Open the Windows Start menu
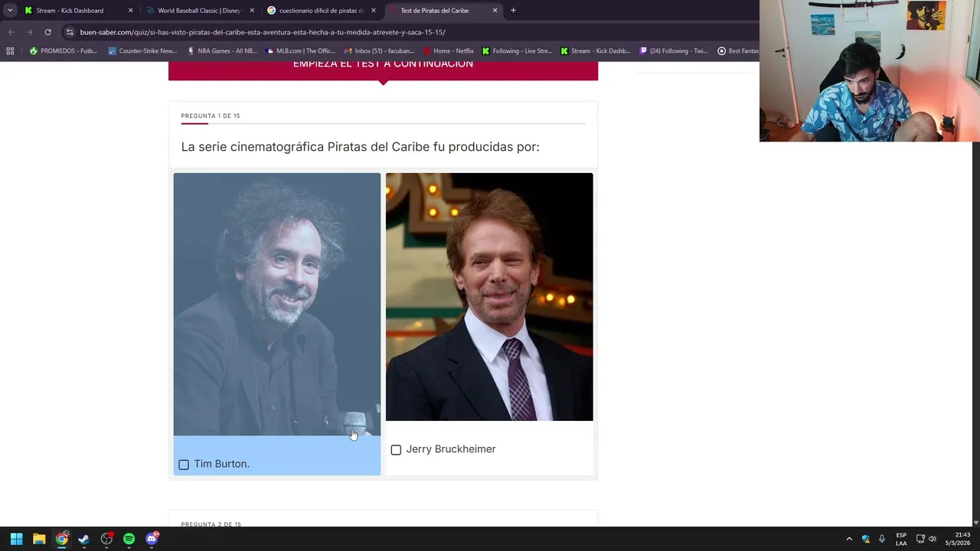The width and height of the screenshot is (980, 551). (16, 539)
